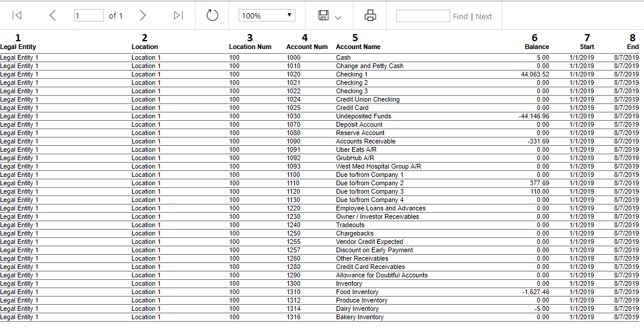Screen dimensions: 644x330
Task: Click the -1,627.46 balance value
Action: click(x=536, y=292)
